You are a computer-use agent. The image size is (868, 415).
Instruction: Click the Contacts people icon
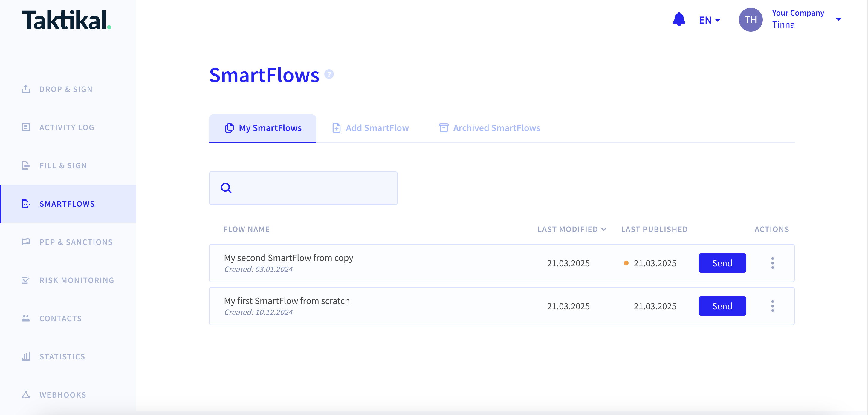point(26,318)
